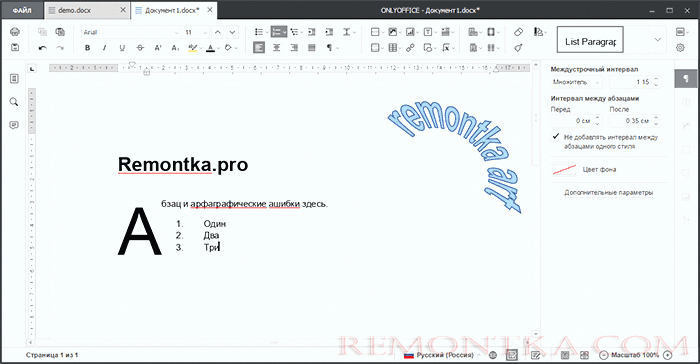Insert a hyperlink
The image size is (700, 364).
coord(410,48)
